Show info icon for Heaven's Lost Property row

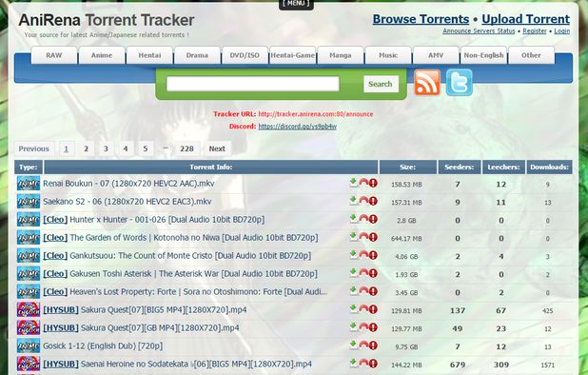click(373, 291)
